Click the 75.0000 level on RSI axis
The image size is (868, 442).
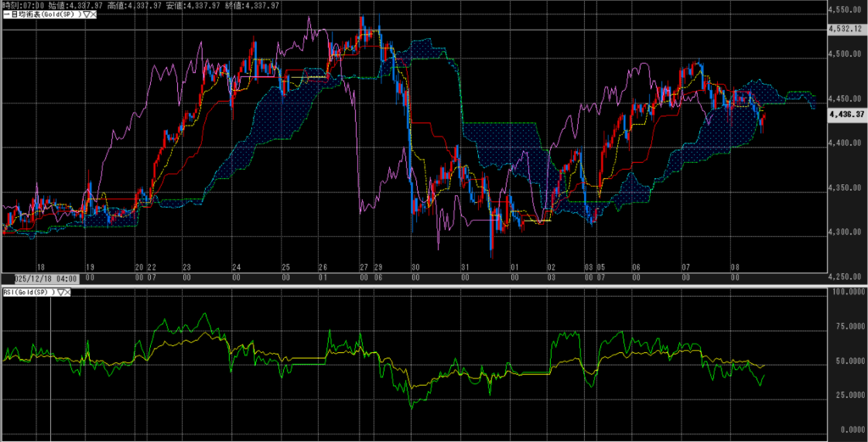point(849,326)
